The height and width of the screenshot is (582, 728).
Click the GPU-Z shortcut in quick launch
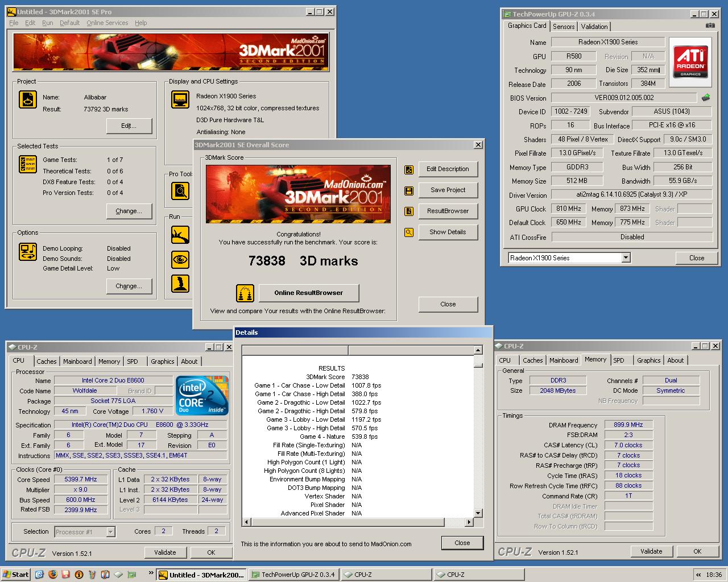click(133, 575)
